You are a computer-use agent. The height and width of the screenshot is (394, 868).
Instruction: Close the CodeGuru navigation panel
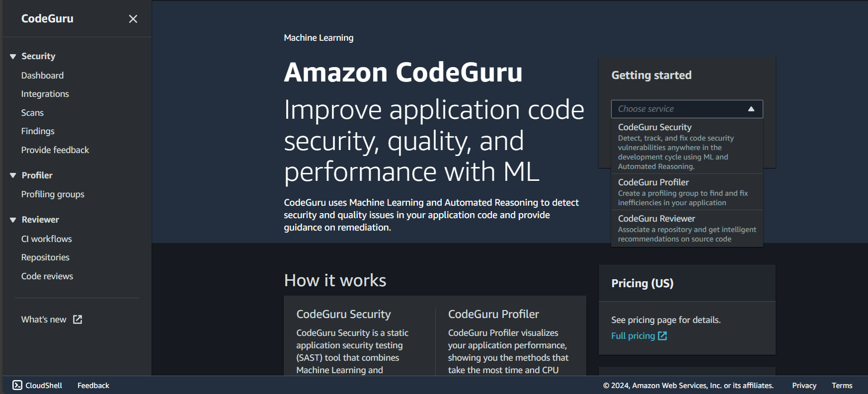[133, 19]
